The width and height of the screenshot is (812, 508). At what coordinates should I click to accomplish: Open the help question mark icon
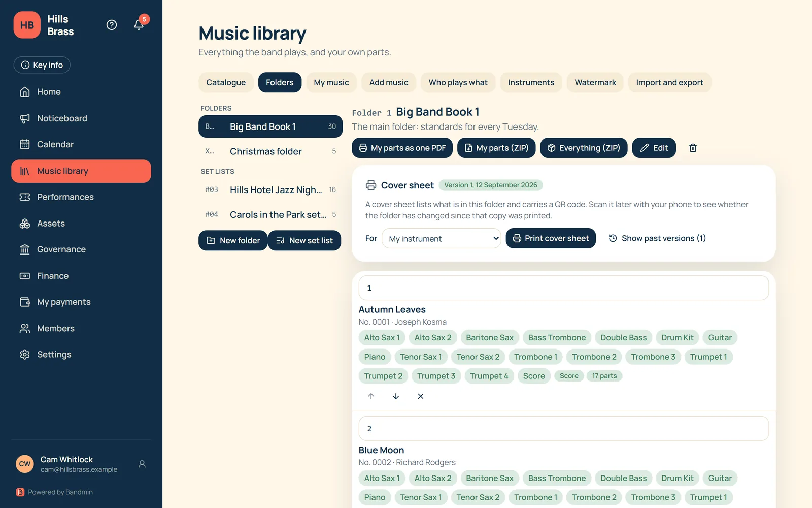point(112,25)
